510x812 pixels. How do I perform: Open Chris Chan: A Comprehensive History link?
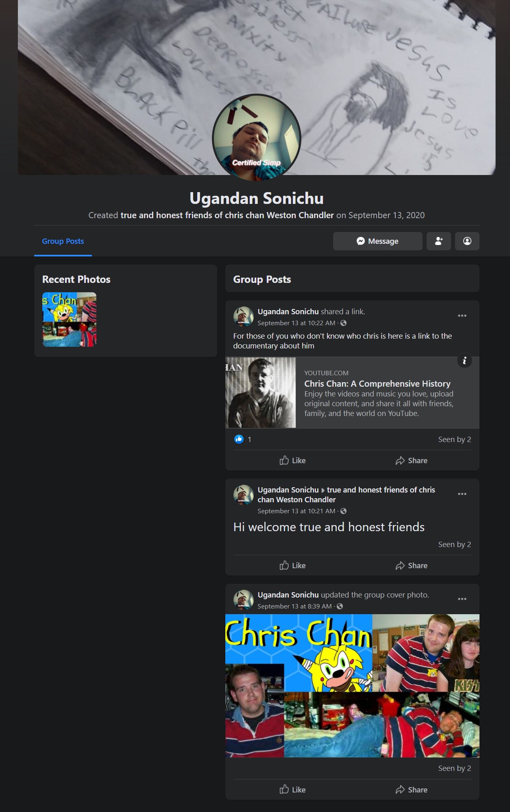click(x=377, y=384)
